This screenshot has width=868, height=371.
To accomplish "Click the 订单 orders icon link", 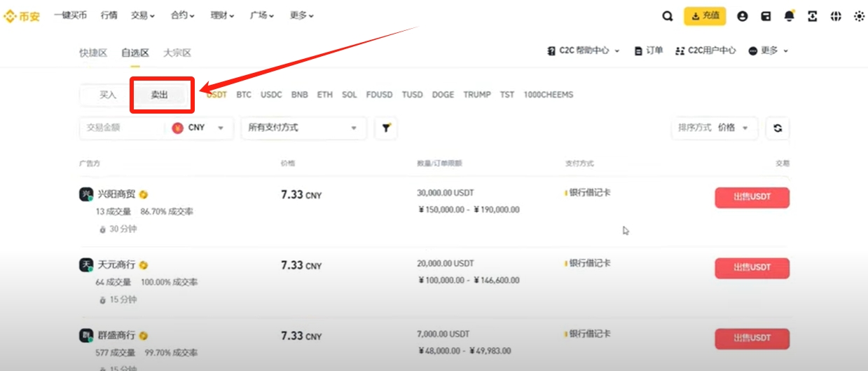I will tap(648, 50).
